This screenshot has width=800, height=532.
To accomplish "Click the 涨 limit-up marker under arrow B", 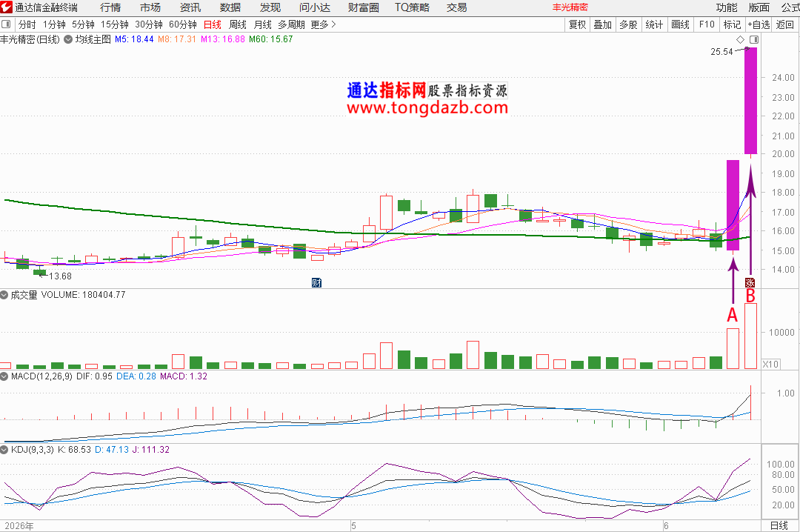I will [x=750, y=282].
